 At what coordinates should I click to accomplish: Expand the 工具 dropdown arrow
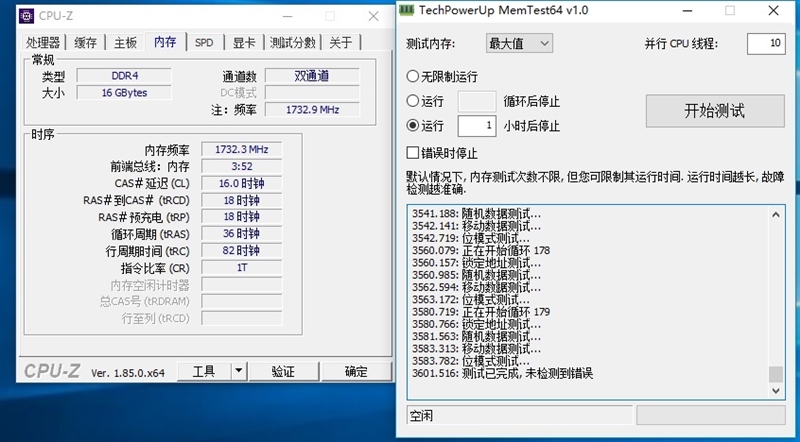(x=239, y=371)
